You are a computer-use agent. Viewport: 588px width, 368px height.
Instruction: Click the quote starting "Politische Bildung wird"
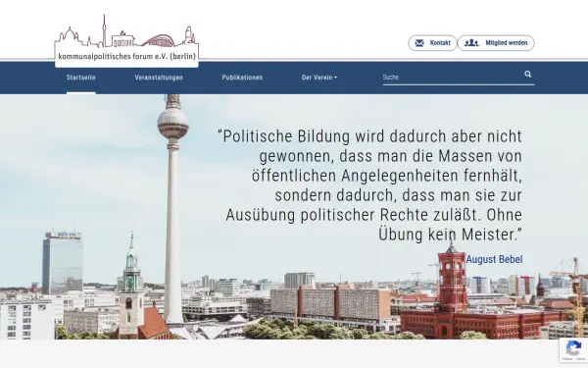coord(369,185)
